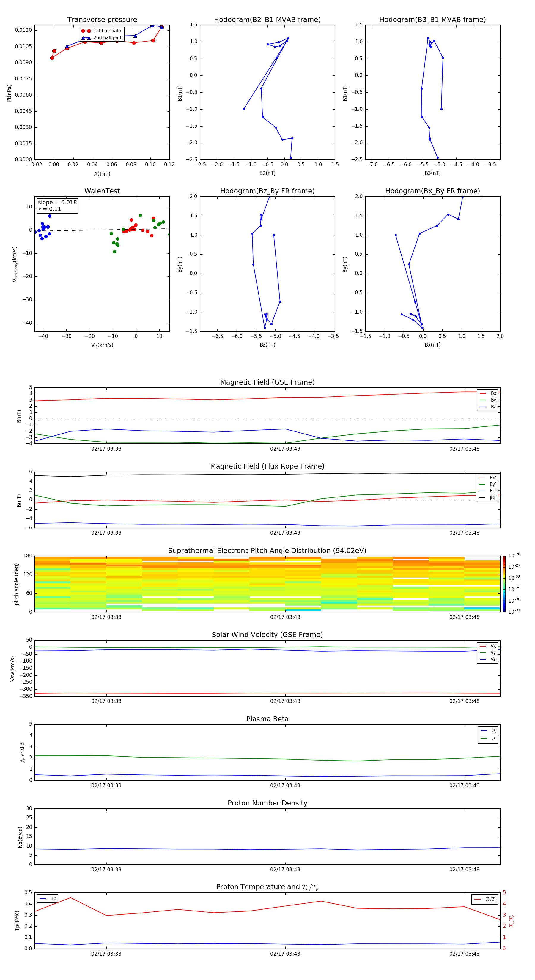535x980 pixels.
Task: Click the pitch angle colorbar
Action: (504, 584)
